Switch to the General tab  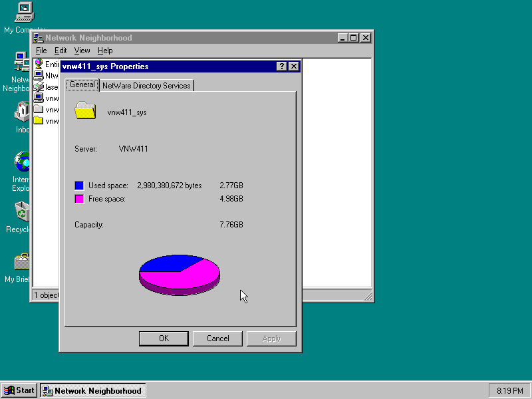(82, 84)
